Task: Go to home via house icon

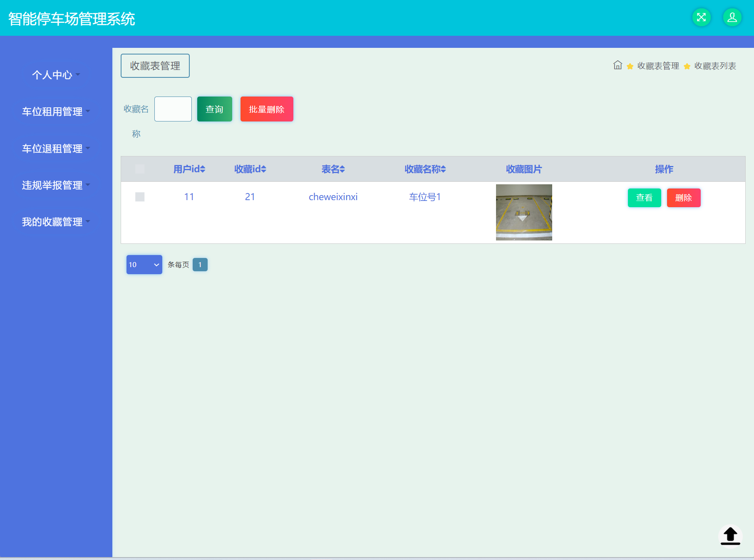Action: point(618,65)
